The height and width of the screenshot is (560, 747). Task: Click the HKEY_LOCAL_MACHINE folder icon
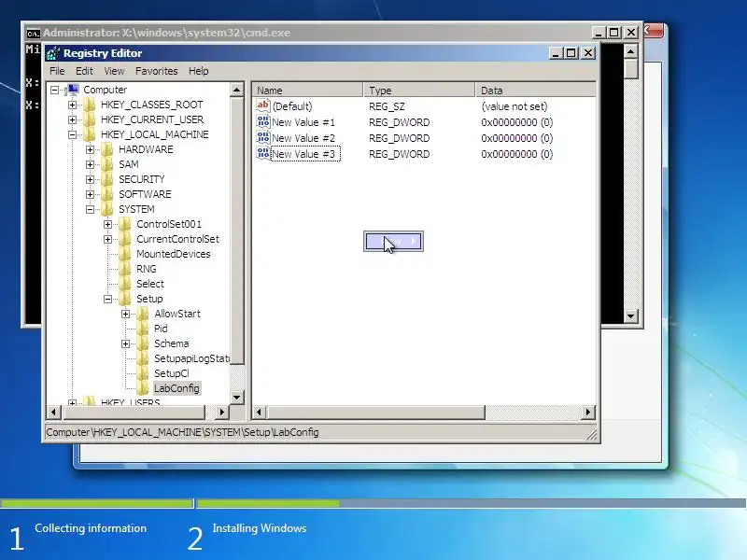click(x=90, y=134)
